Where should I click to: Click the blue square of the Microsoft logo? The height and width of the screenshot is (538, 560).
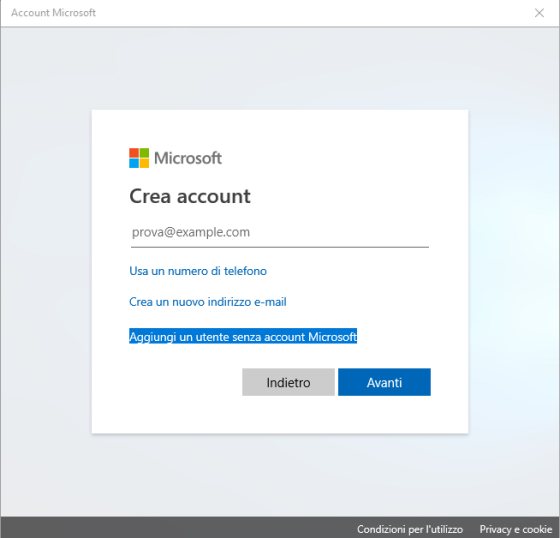134,163
